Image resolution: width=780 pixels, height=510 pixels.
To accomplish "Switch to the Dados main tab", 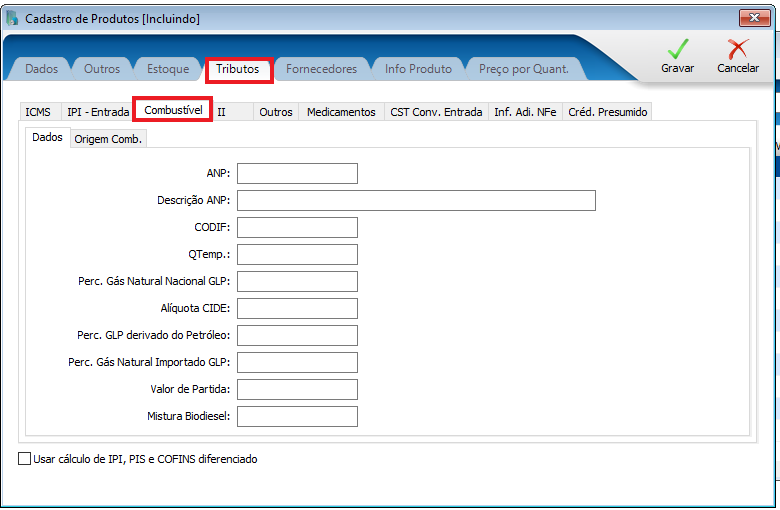I will pyautogui.click(x=41, y=69).
